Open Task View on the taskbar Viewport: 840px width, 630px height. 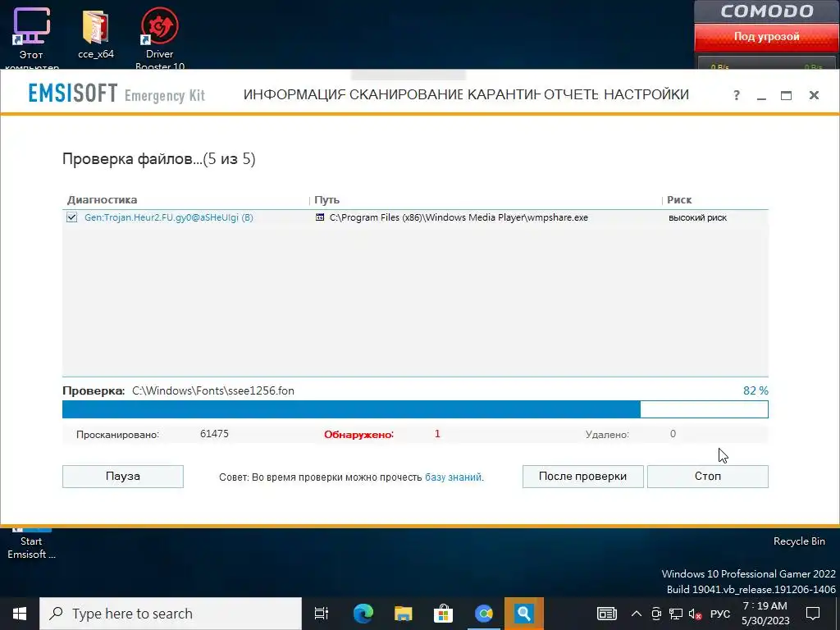pyautogui.click(x=322, y=614)
